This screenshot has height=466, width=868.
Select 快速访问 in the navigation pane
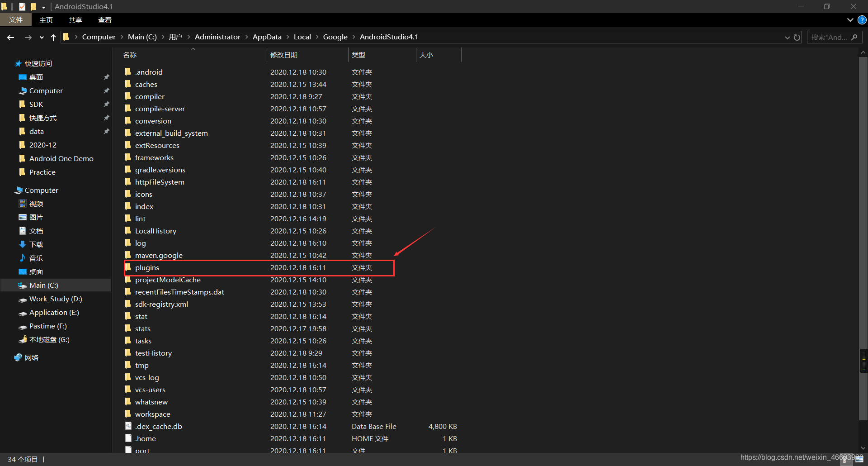click(38, 64)
